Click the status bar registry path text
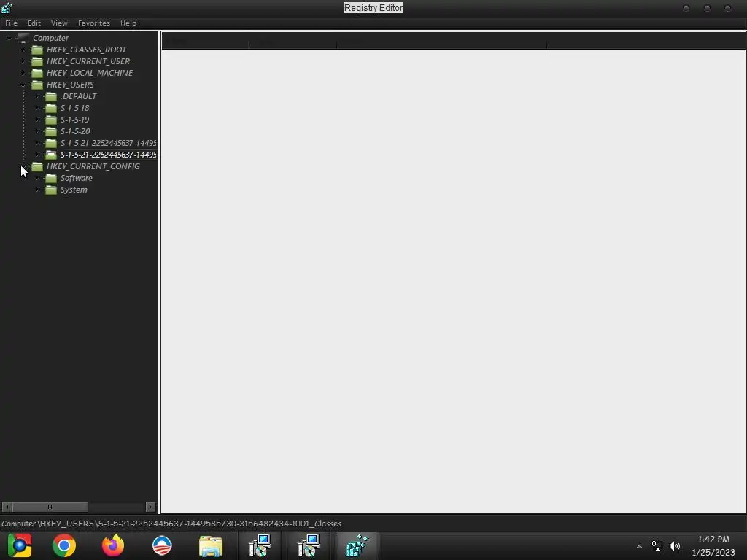This screenshot has height=560, width=747. 171,524
